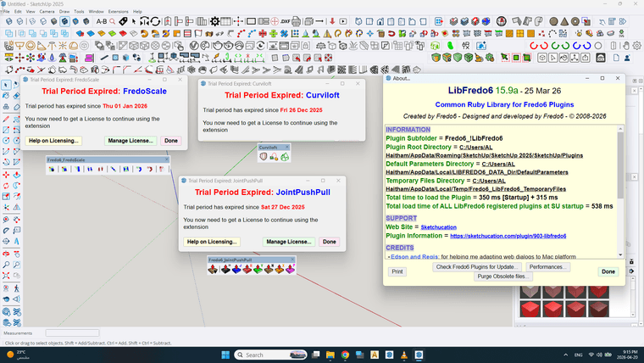The height and width of the screenshot is (363, 644).
Task: Click the first JointPushPull floating toolbar icon
Action: click(214, 270)
